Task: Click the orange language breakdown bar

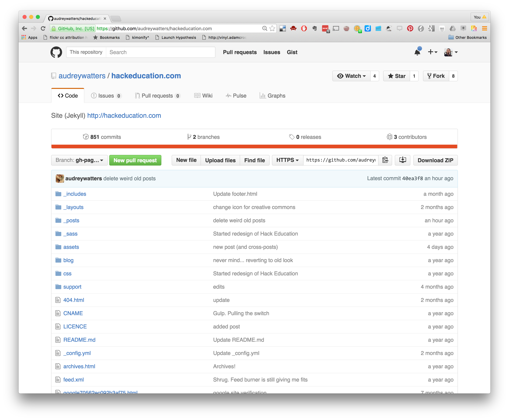Action: tap(254, 146)
